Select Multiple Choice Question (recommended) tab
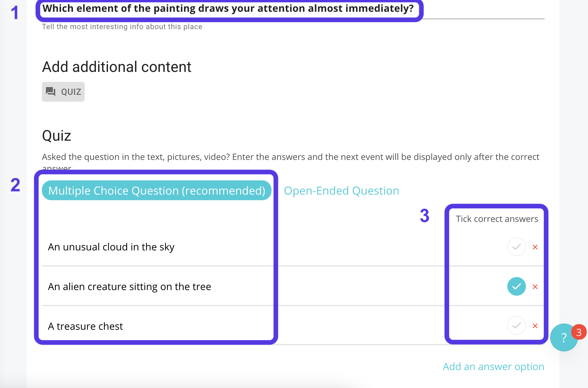The height and width of the screenshot is (388, 588). (157, 191)
